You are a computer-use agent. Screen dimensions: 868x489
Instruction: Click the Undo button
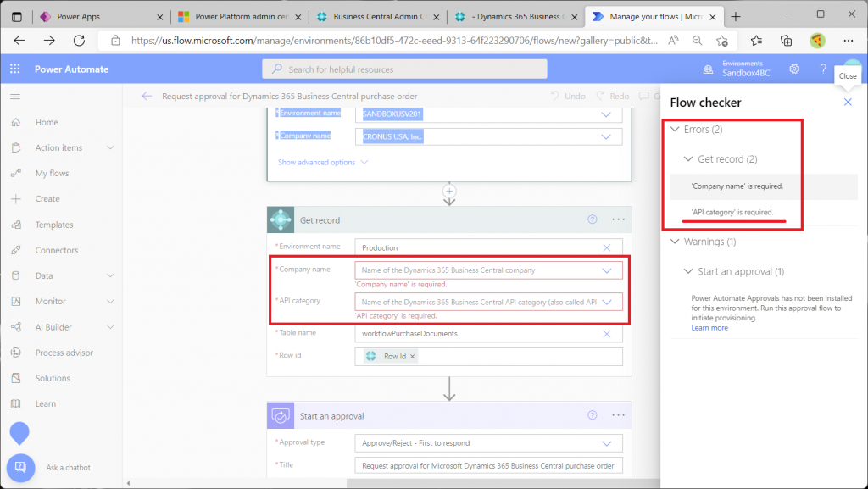click(568, 97)
